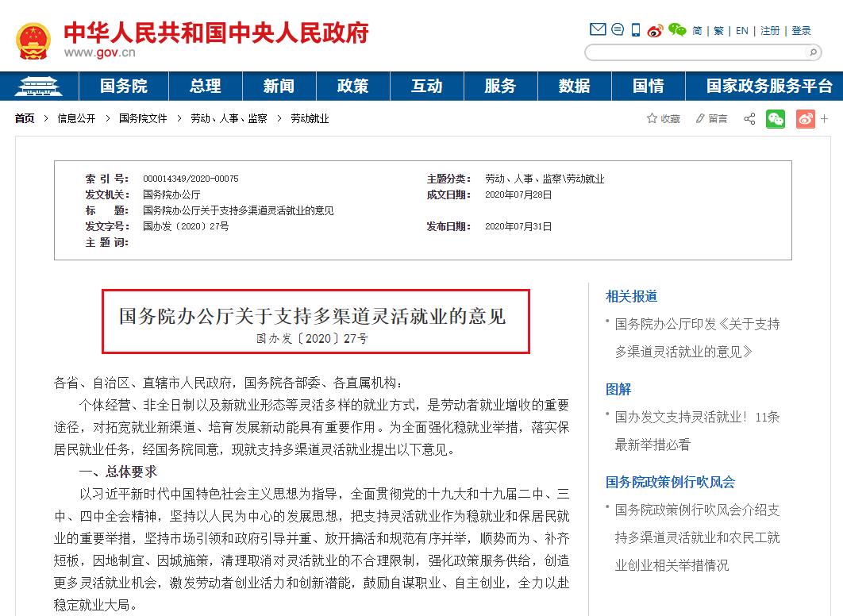Go to 首页 in breadcrumb
The image size is (843, 616).
25,118
